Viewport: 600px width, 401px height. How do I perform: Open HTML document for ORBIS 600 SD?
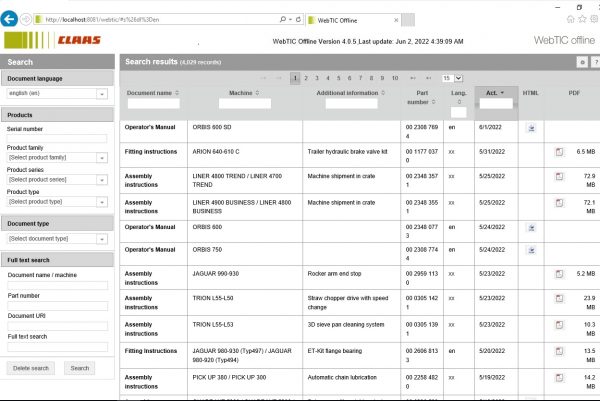(x=531, y=128)
